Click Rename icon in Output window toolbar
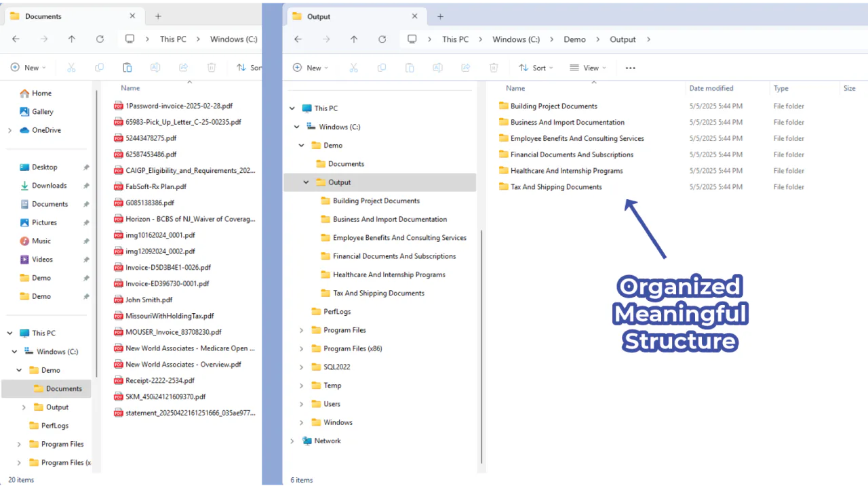 (x=437, y=68)
